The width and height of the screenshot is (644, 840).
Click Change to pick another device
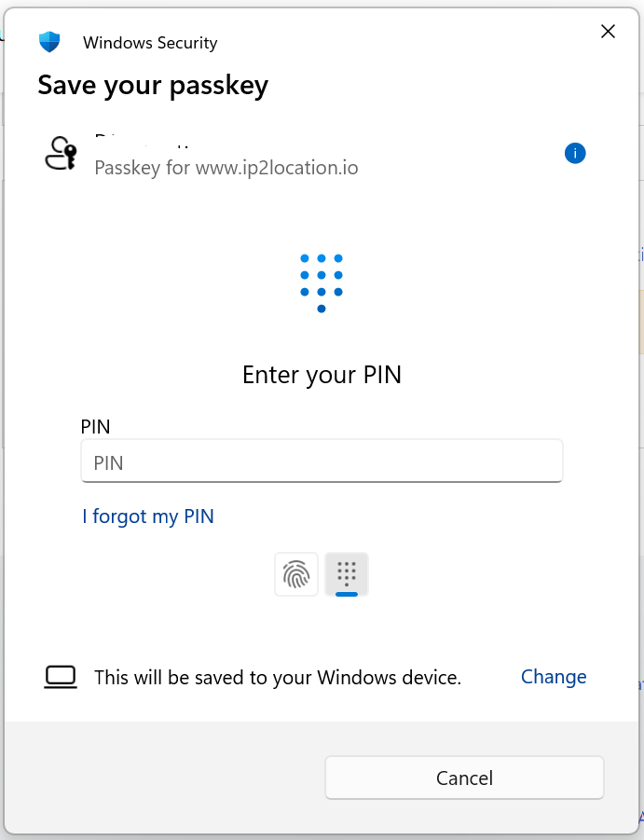[554, 677]
